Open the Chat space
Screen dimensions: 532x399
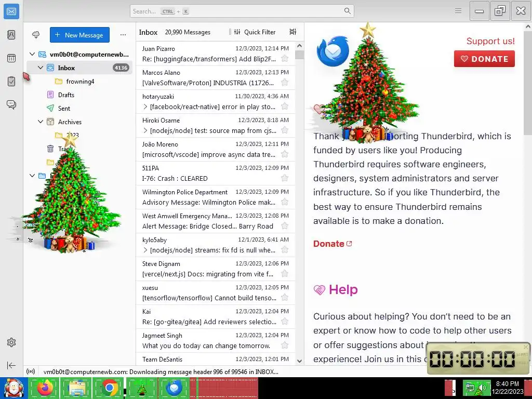pos(11,104)
